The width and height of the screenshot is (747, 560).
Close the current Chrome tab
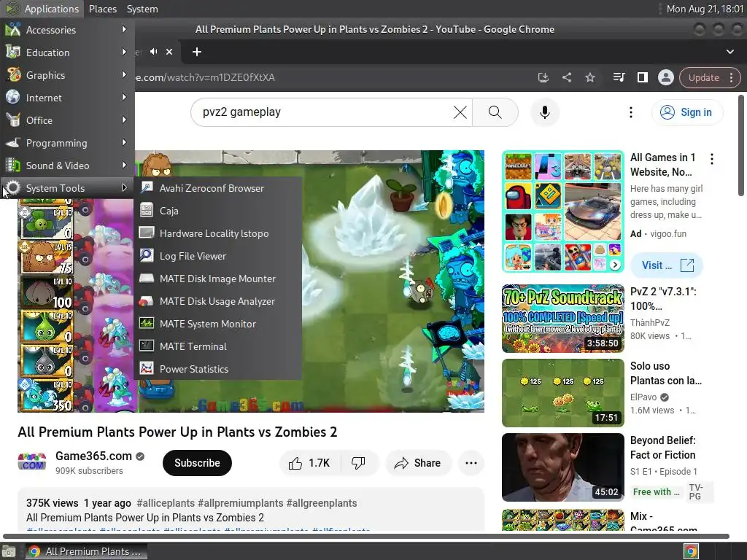[169, 52]
